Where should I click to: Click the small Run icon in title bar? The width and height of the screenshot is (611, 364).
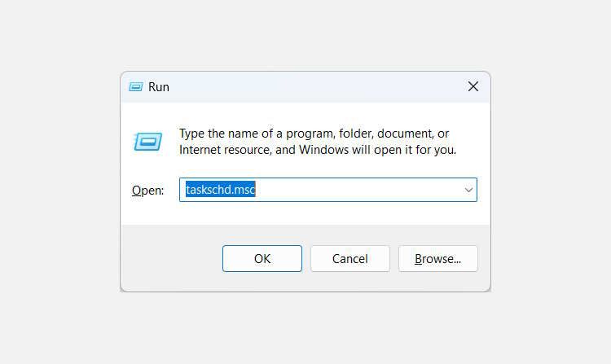[x=135, y=86]
